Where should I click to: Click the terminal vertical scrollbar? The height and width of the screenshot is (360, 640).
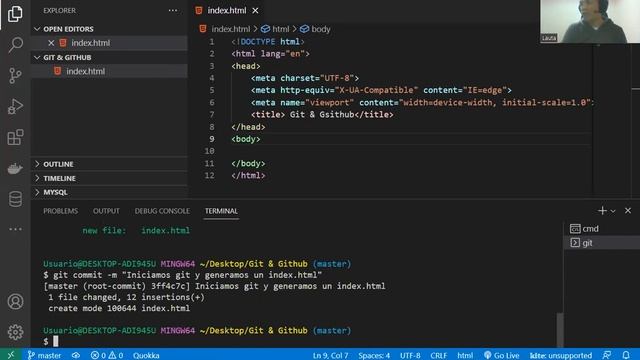tap(560, 329)
